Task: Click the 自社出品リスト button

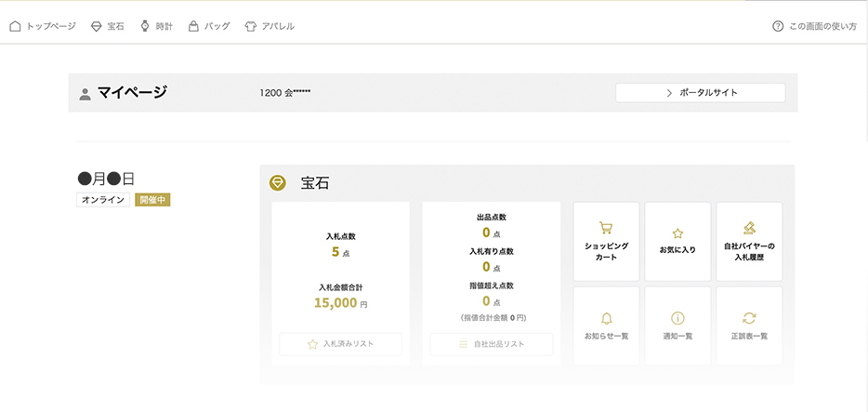Action: click(x=491, y=344)
